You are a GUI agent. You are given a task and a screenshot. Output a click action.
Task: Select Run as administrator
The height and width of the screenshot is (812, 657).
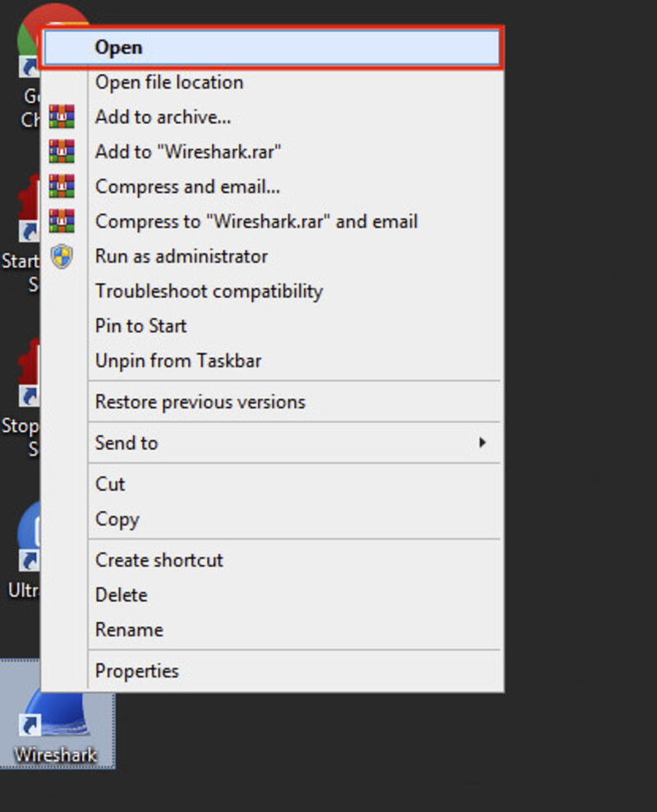pyautogui.click(x=181, y=256)
